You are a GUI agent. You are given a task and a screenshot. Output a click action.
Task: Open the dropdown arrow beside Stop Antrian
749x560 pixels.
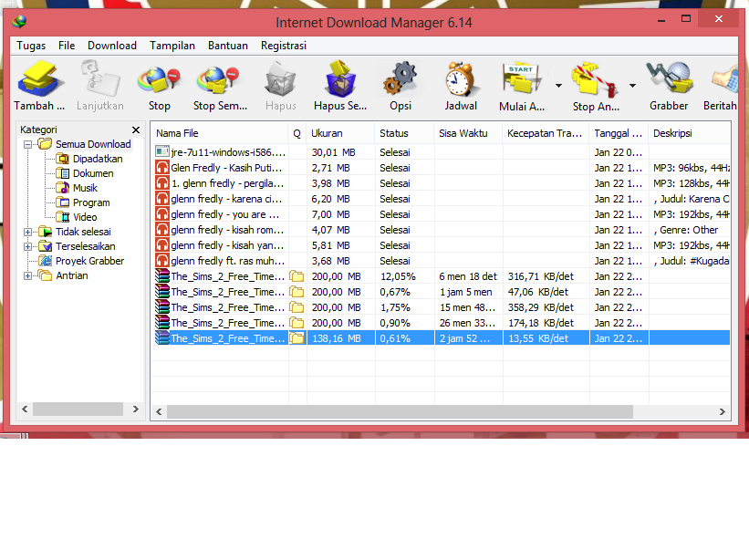632,86
